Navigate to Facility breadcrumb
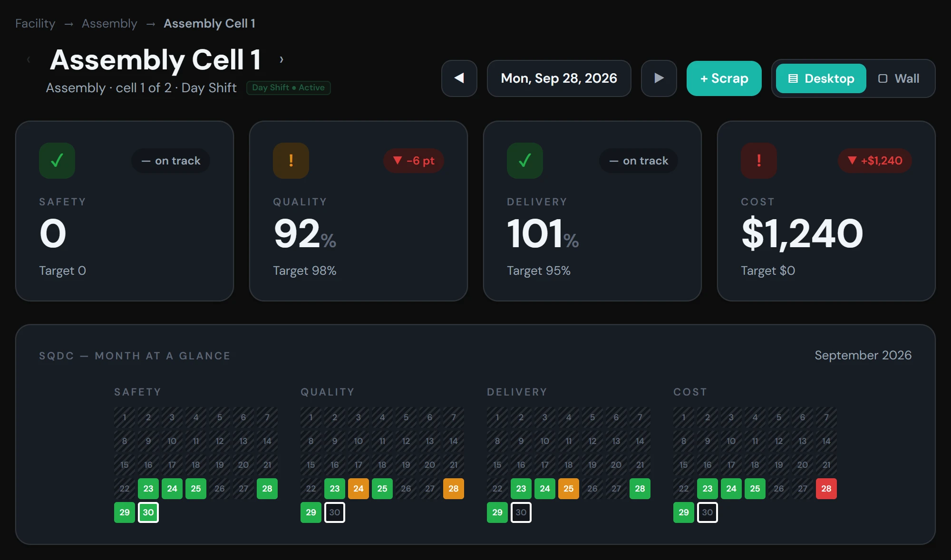951x560 pixels. pos(35,23)
